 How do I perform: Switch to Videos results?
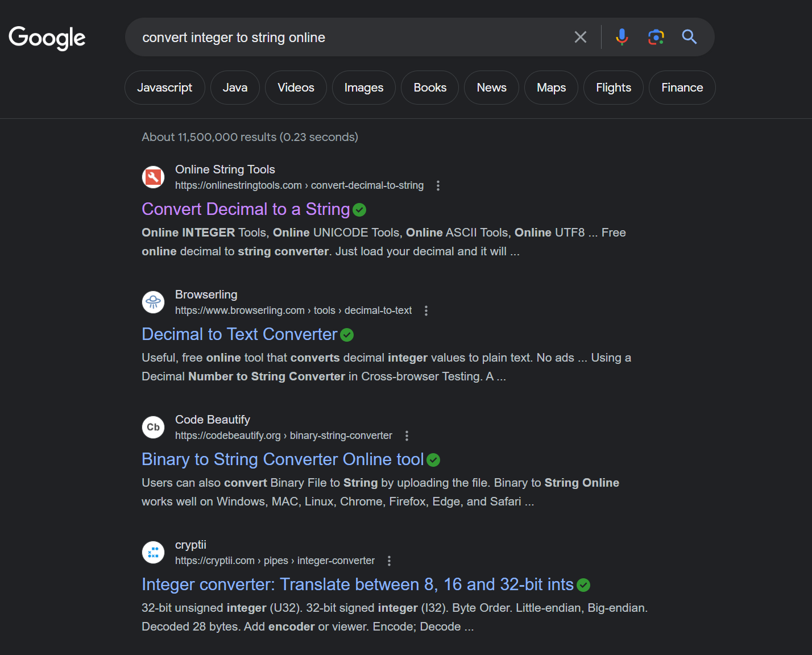click(296, 88)
